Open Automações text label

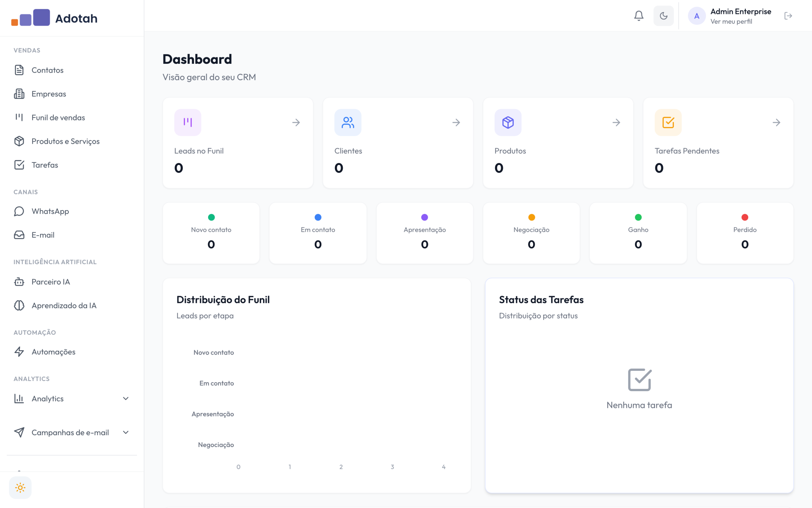point(53,352)
